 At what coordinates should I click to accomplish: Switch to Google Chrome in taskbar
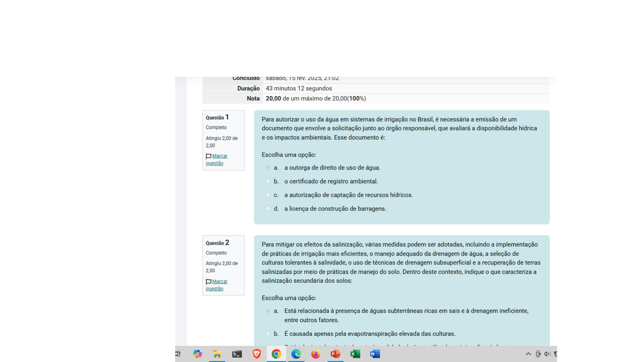click(276, 354)
